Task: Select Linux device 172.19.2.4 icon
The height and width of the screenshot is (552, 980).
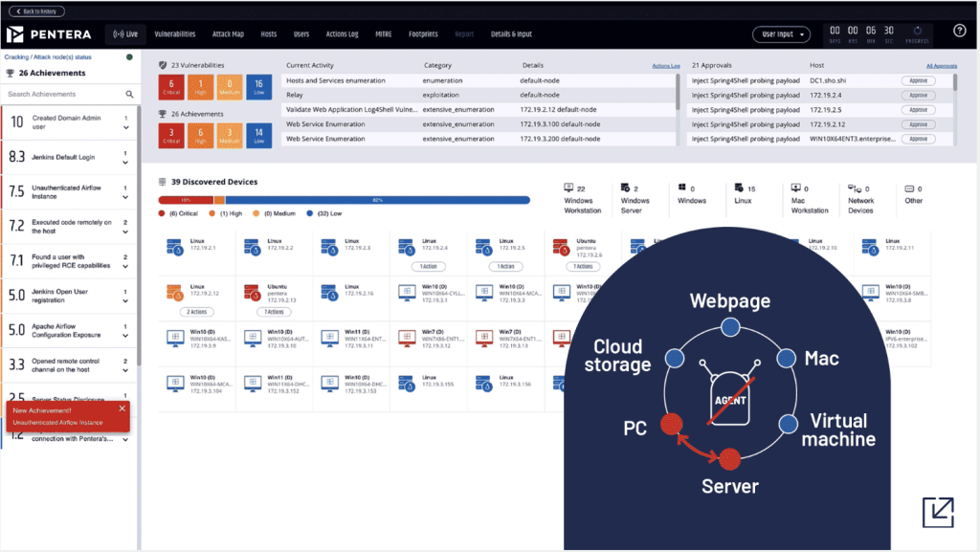Action: pos(407,247)
